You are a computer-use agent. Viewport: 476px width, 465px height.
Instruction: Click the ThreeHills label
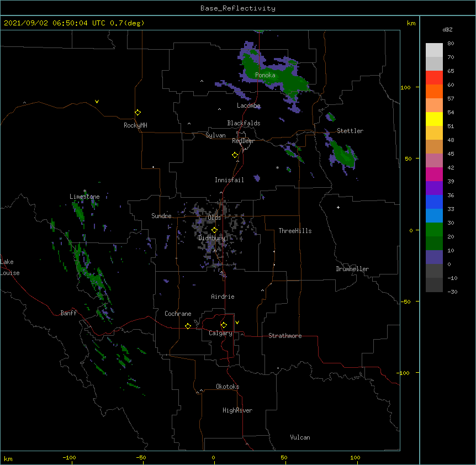[295, 231]
